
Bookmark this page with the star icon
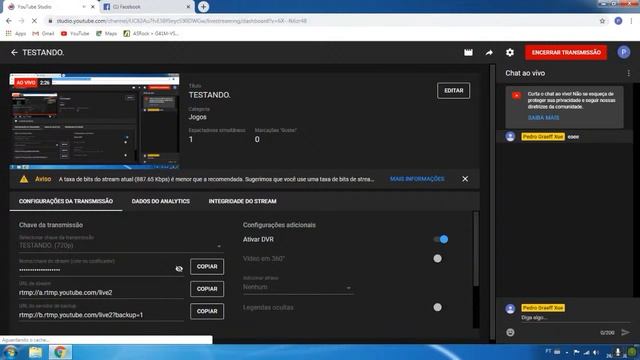click(x=602, y=21)
